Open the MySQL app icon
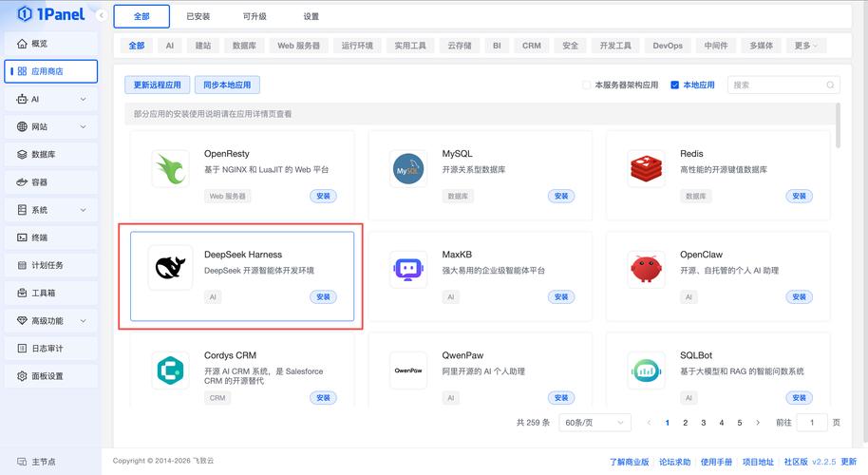 click(408, 169)
